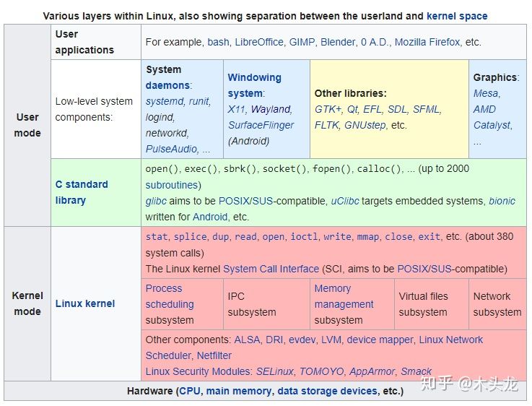Open the device mapper link
The width and height of the screenshot is (532, 406).
coord(380,340)
